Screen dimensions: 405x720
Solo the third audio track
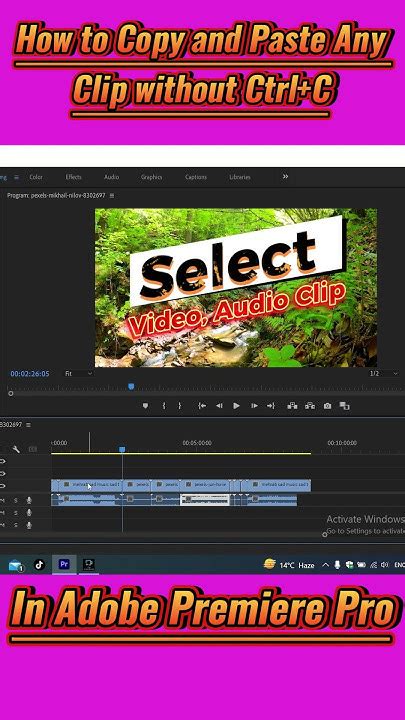15,525
